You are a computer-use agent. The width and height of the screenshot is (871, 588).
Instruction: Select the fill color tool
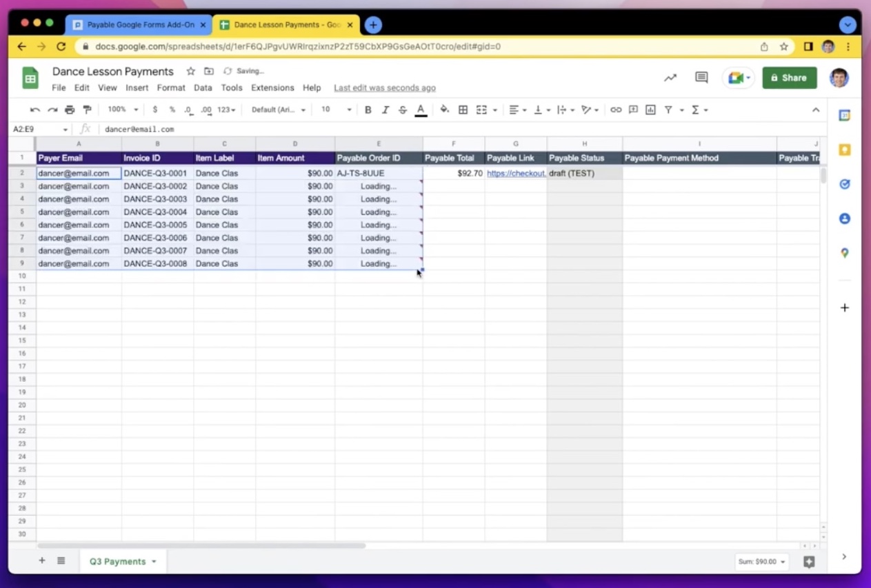445,109
